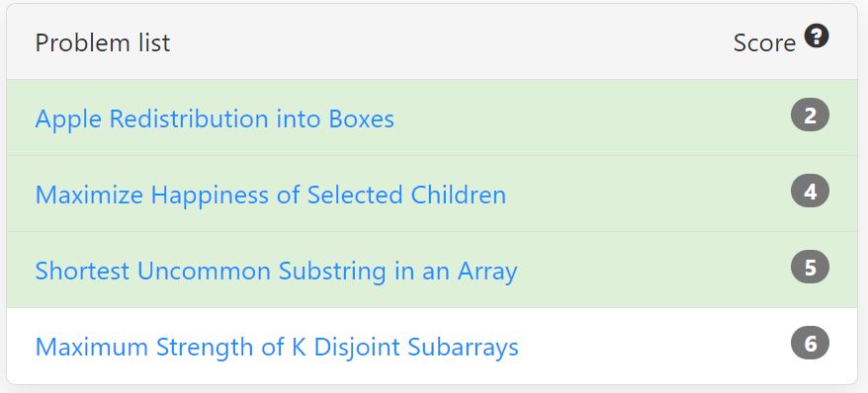Screen dimensions: 868x393
Task: Click the word Boxes in first problem link
Action: click(362, 118)
